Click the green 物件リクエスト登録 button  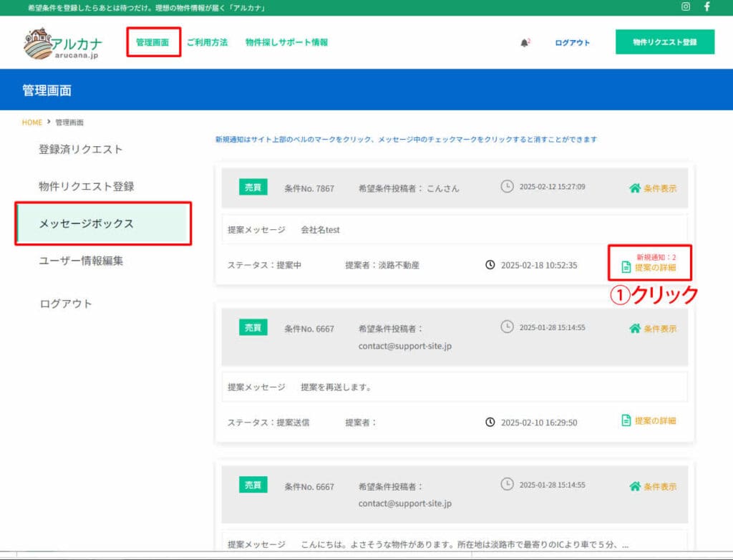(664, 42)
